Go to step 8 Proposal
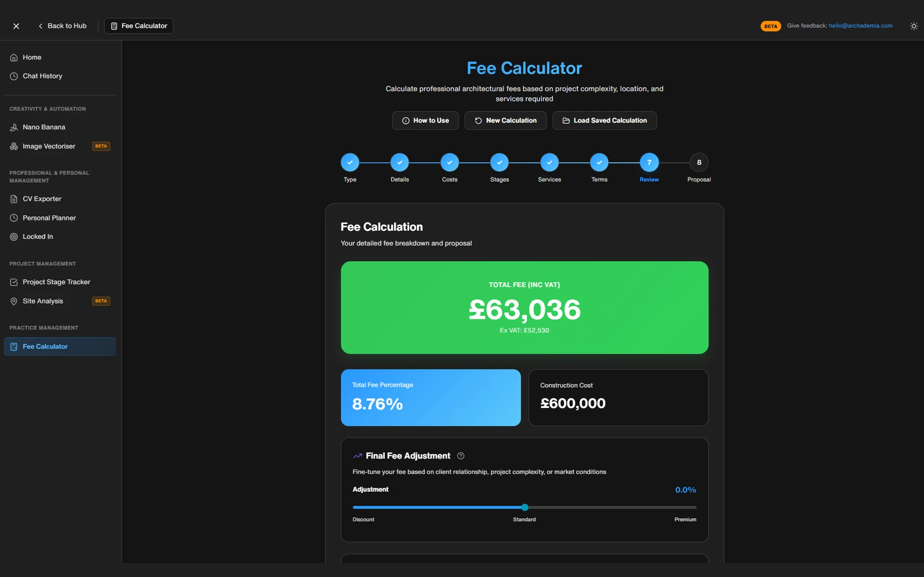 click(699, 162)
